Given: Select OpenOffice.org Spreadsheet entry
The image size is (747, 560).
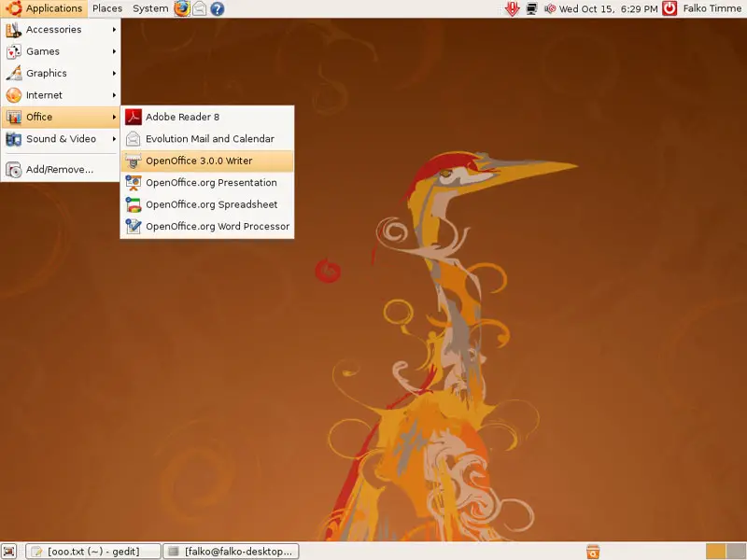Looking at the screenshot, I should coord(207,204).
